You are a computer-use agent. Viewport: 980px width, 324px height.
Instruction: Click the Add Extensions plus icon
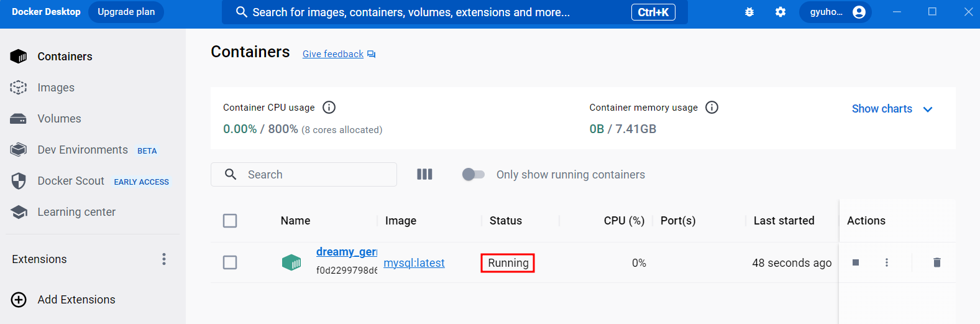tap(19, 300)
